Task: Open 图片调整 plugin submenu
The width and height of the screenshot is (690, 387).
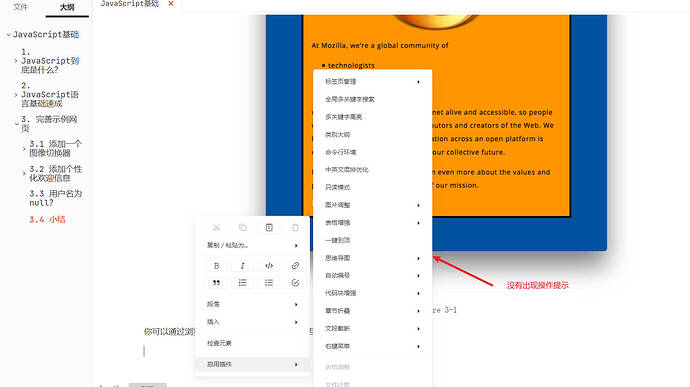Action: tap(372, 205)
